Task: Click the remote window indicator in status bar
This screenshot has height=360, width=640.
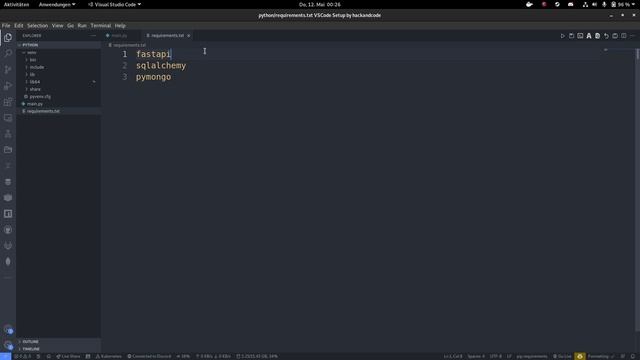Action: point(5,356)
